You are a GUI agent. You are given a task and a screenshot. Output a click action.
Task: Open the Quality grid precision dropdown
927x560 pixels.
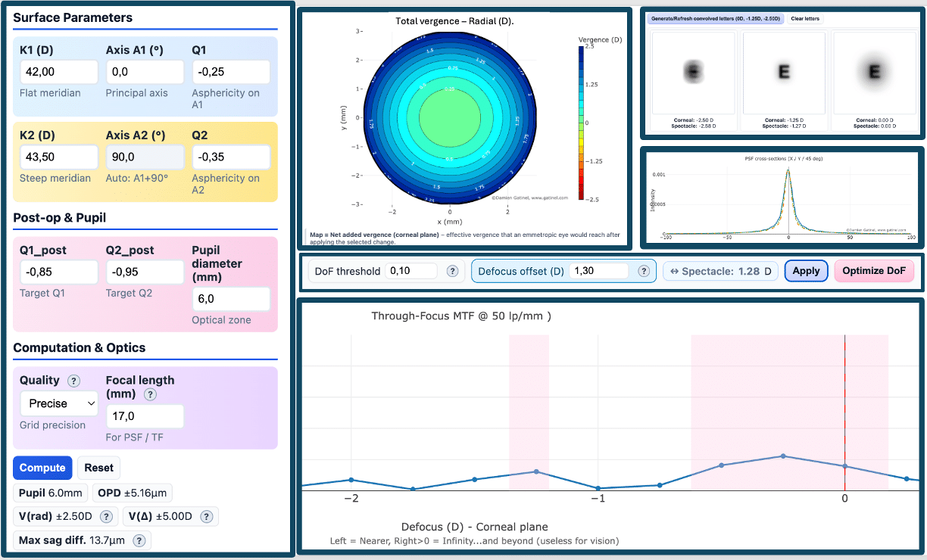[58, 403]
